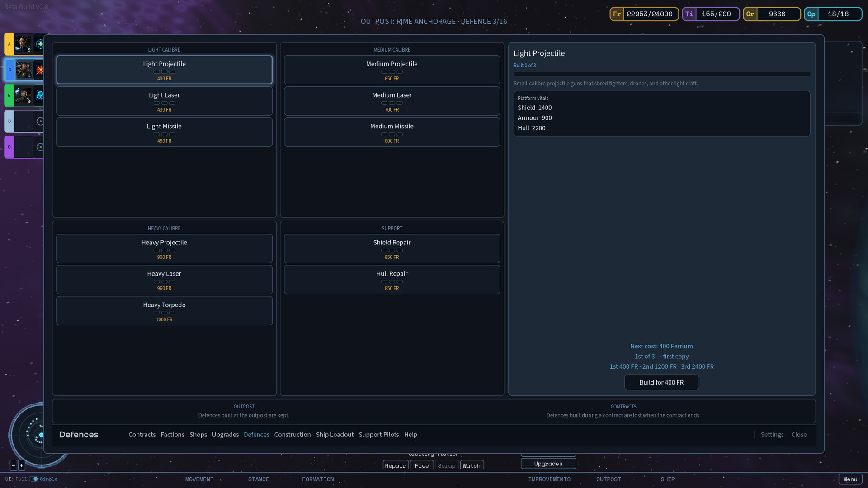The height and width of the screenshot is (488, 868).
Task: Open the Construction tab
Action: pyautogui.click(x=292, y=435)
